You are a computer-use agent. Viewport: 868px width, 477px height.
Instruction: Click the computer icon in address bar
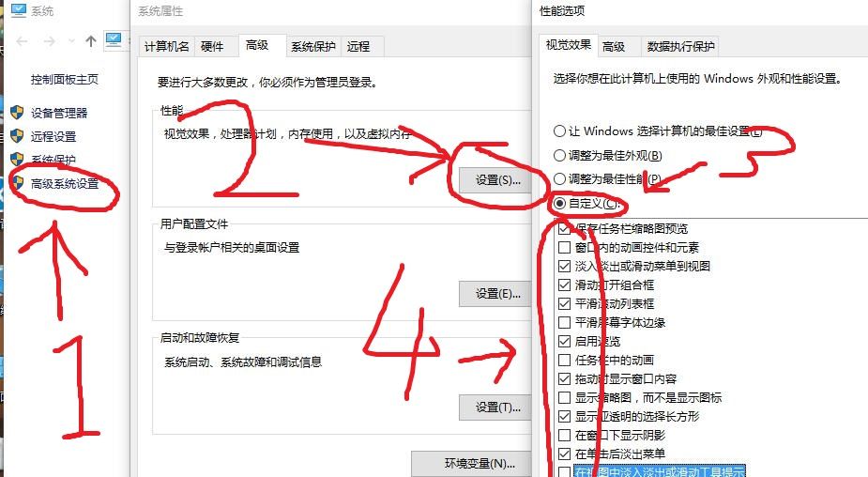click(114, 40)
